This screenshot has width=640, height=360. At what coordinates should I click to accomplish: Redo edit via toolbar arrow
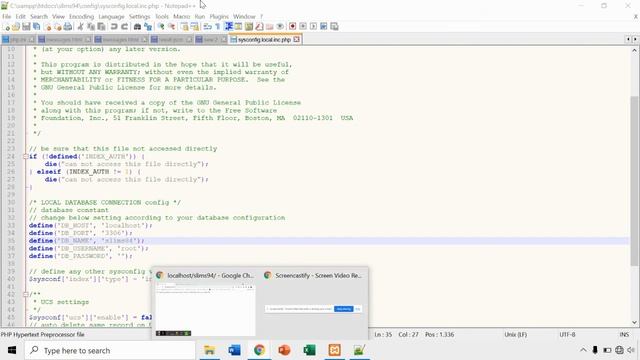click(x=124, y=27)
